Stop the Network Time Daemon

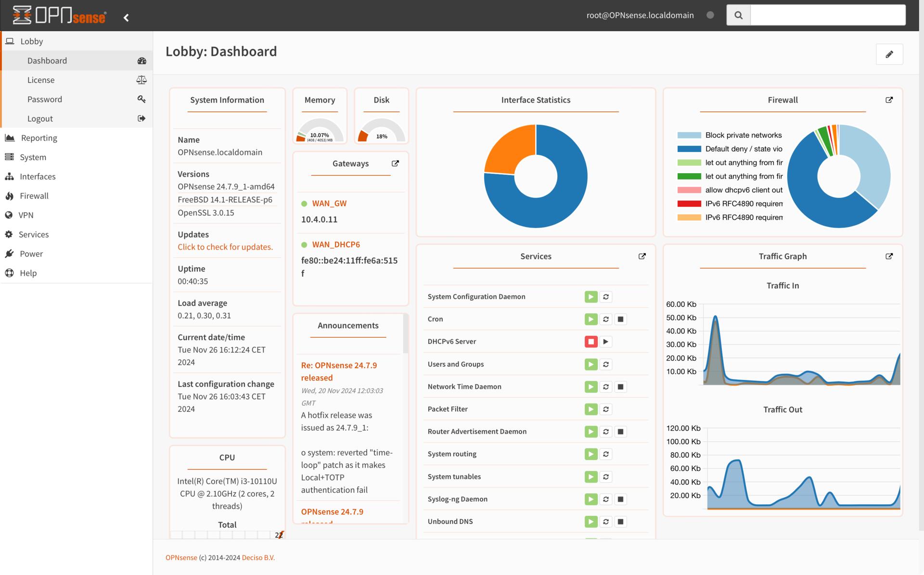pos(621,387)
